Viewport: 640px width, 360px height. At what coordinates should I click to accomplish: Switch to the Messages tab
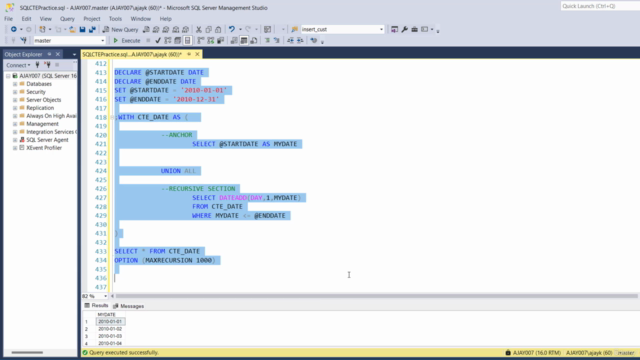point(129,306)
